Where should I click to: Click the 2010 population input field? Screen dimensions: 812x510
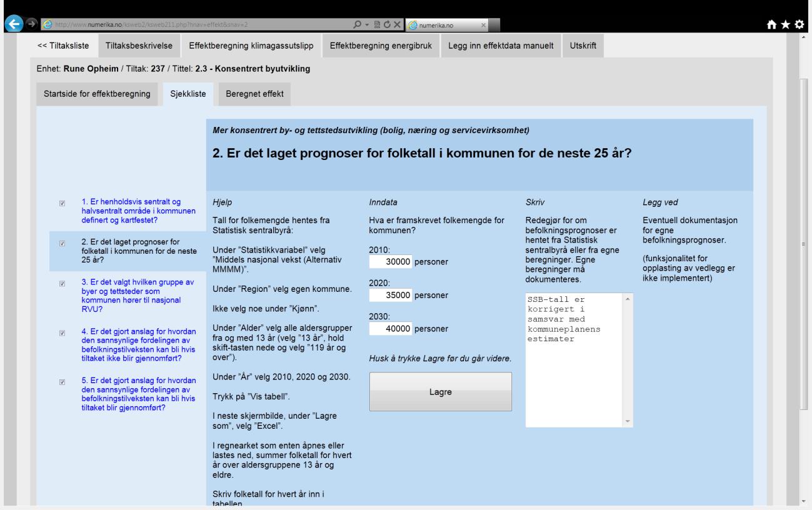391,262
